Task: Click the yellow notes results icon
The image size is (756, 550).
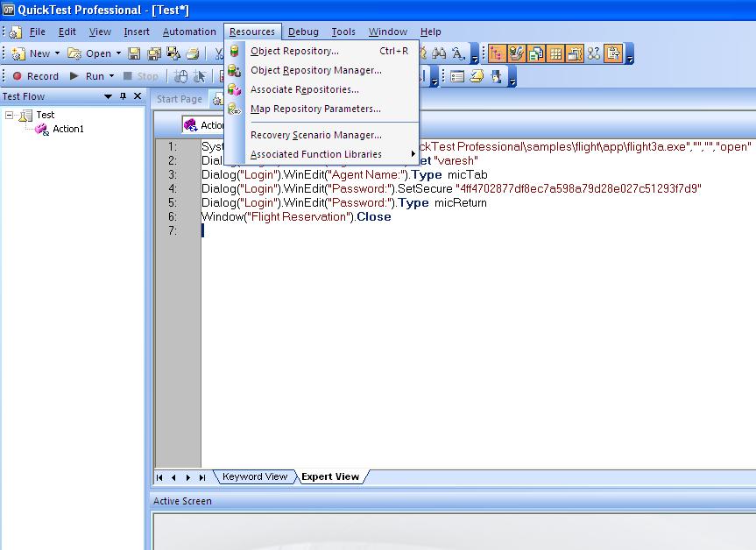Action: tap(477, 76)
